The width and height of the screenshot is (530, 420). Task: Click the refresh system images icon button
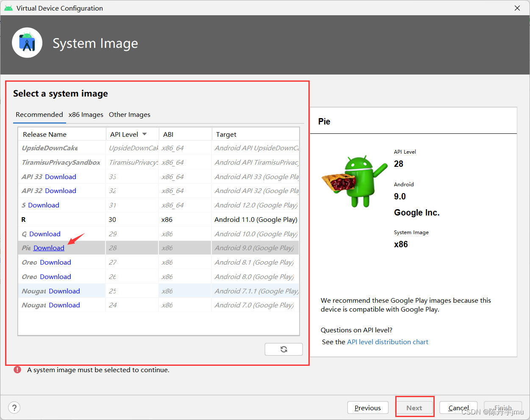283,349
